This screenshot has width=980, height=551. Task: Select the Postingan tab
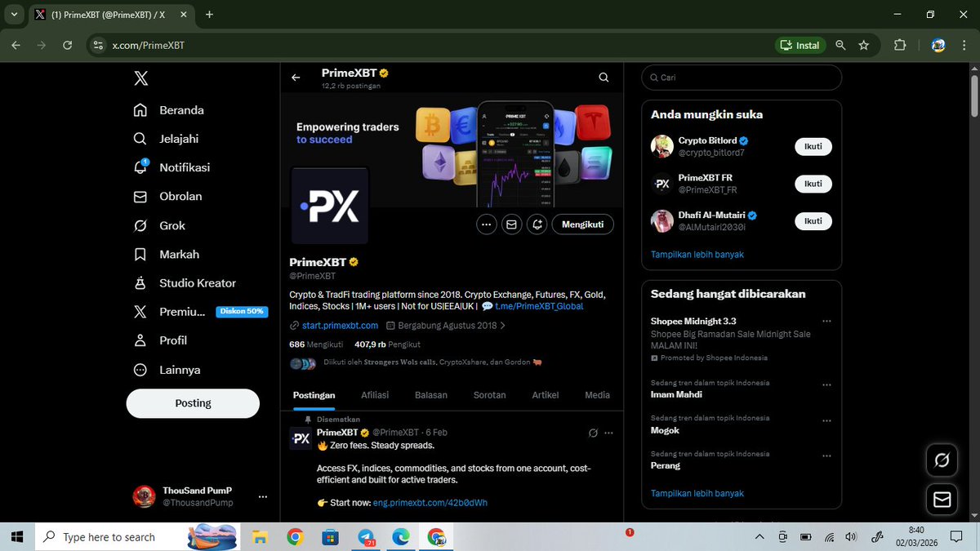(314, 395)
